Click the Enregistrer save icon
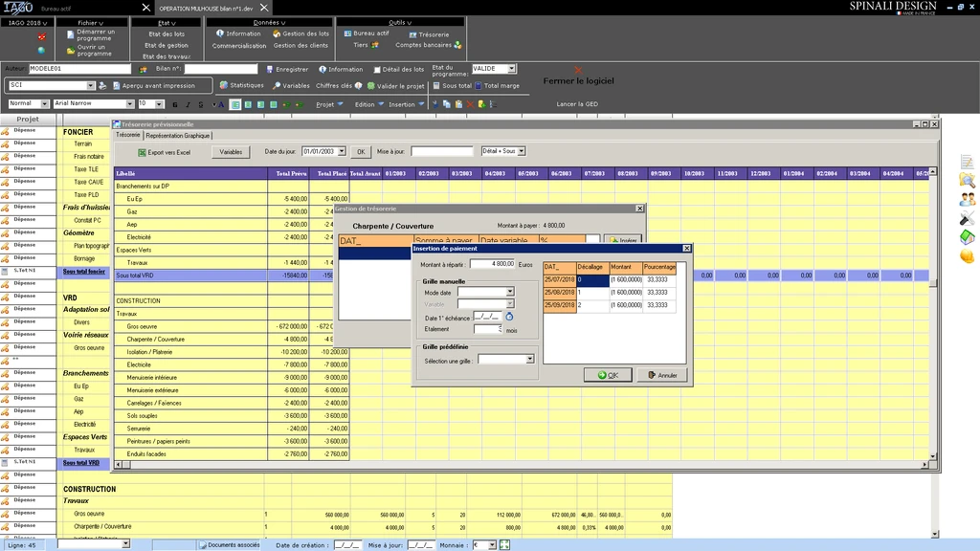The height and width of the screenshot is (551, 980). (269, 69)
